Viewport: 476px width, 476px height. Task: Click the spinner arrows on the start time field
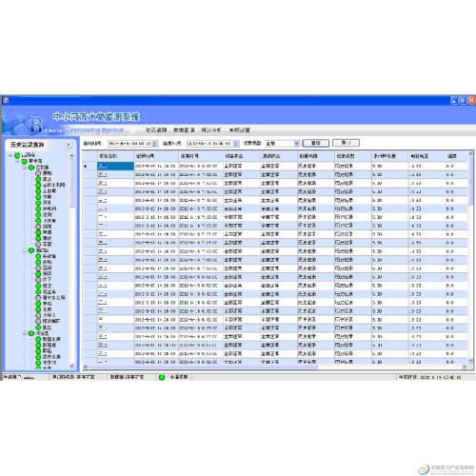coord(155,144)
